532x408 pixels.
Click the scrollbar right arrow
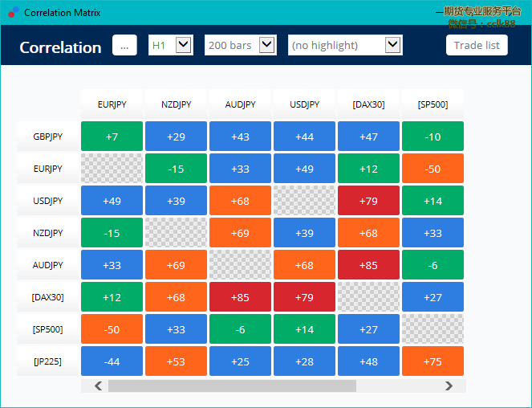(x=449, y=386)
